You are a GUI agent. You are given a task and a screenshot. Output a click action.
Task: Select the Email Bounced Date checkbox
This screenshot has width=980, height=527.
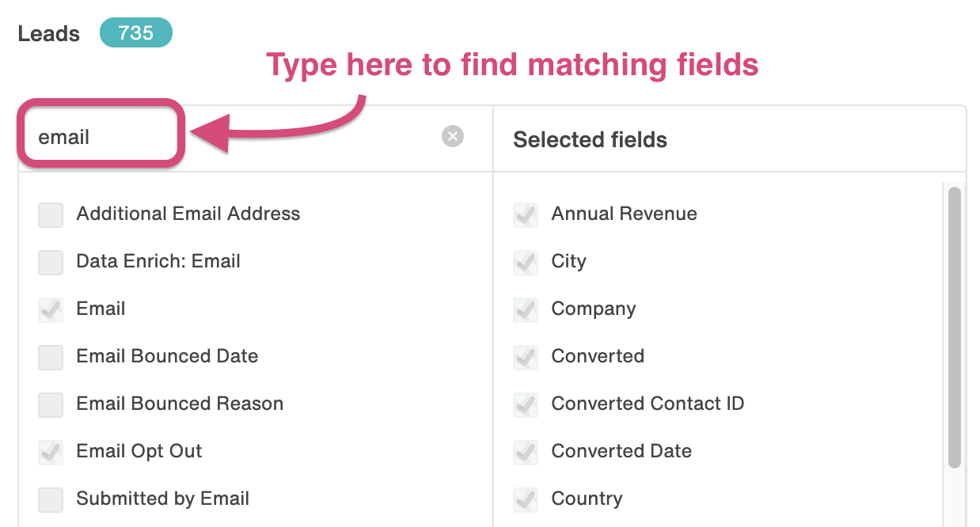(51, 357)
